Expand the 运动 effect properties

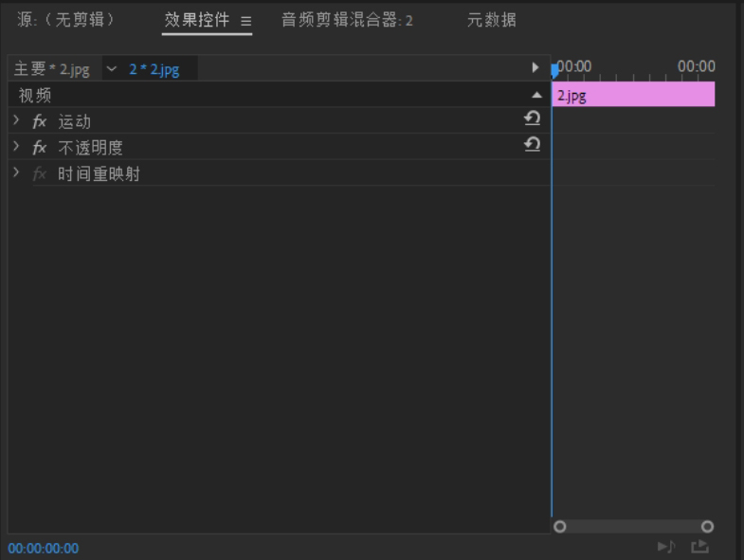16,120
